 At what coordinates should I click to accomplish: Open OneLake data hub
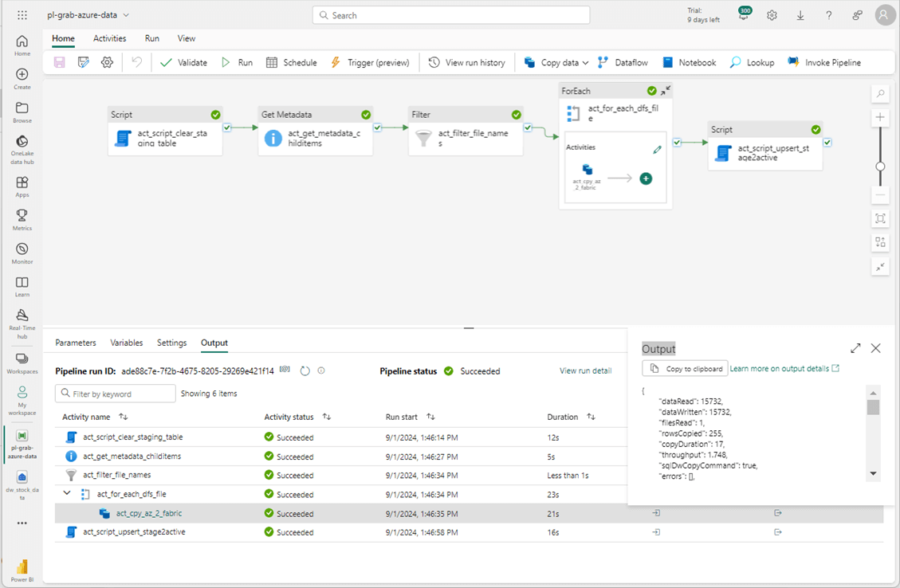pos(22,150)
